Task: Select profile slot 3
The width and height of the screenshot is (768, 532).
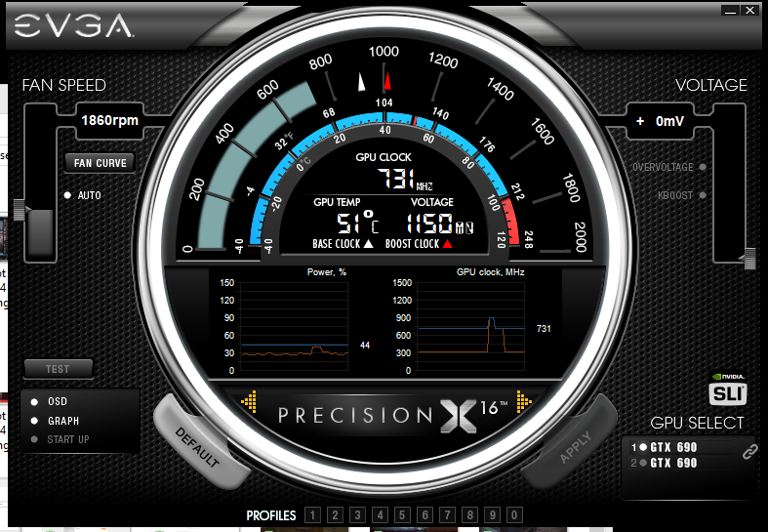Action: pos(357,514)
